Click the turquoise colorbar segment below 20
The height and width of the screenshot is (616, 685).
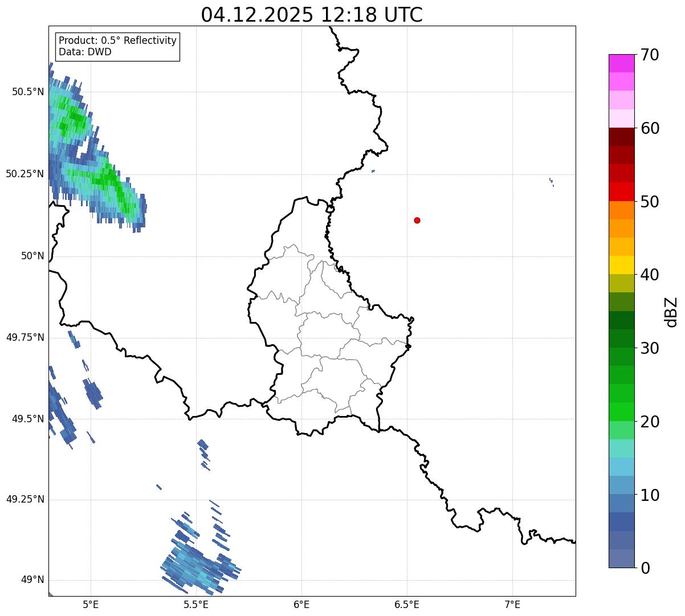tap(621, 448)
